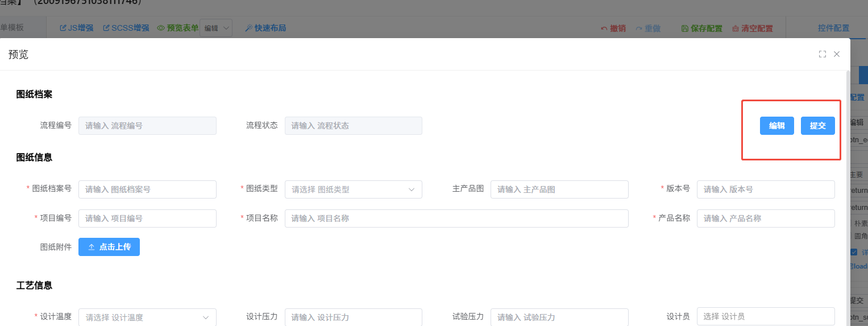
Task: Expand the 设计温度 dropdown
Action: pyautogui.click(x=147, y=317)
